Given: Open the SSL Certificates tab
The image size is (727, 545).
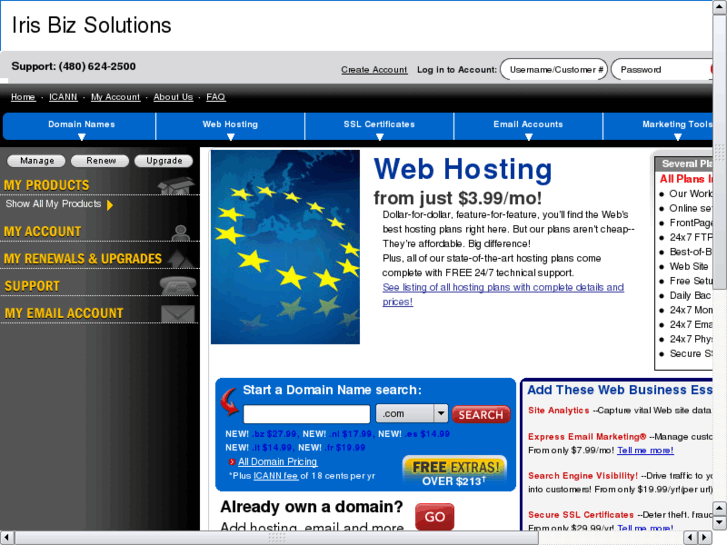Looking at the screenshot, I should [379, 126].
